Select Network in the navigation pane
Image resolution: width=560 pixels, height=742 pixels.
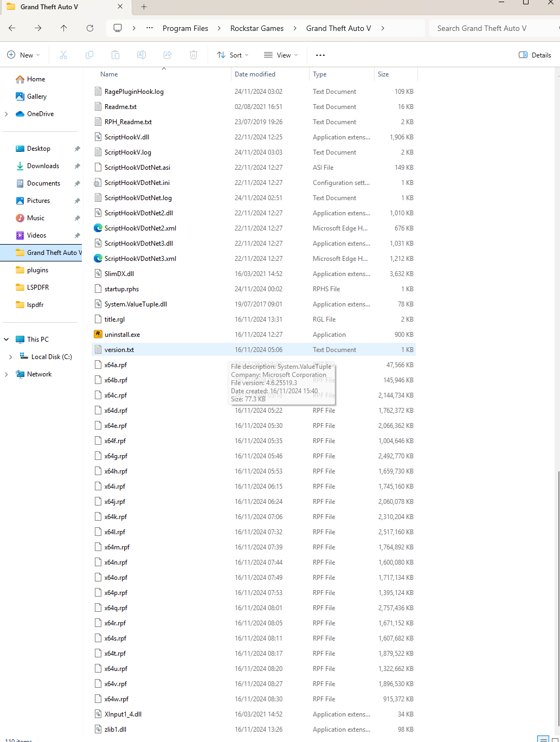[39, 374]
